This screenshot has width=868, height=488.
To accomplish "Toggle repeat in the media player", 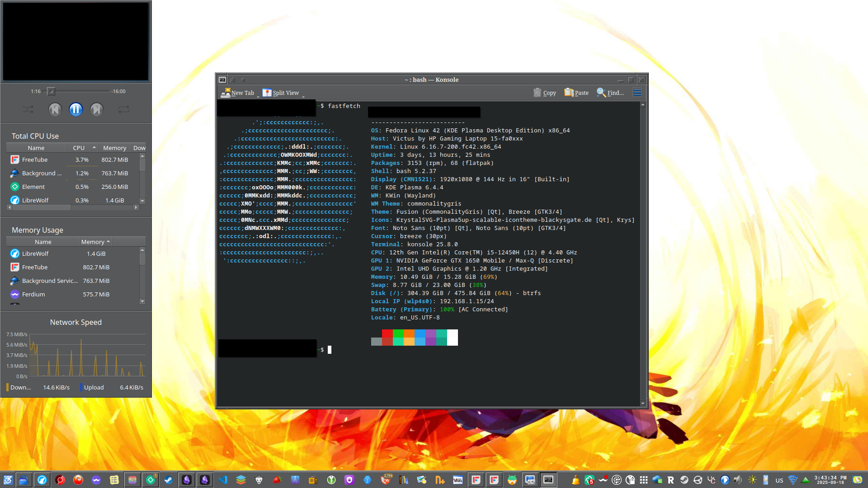I will [124, 109].
